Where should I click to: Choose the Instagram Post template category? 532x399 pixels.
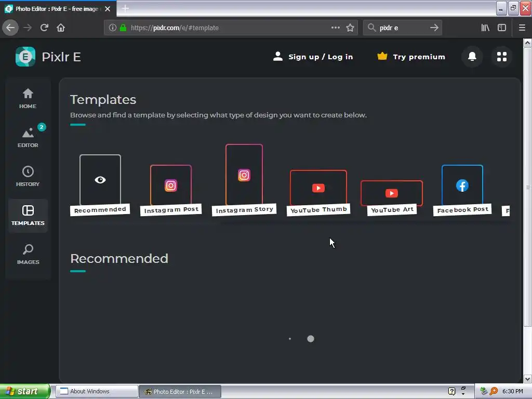pyautogui.click(x=171, y=190)
